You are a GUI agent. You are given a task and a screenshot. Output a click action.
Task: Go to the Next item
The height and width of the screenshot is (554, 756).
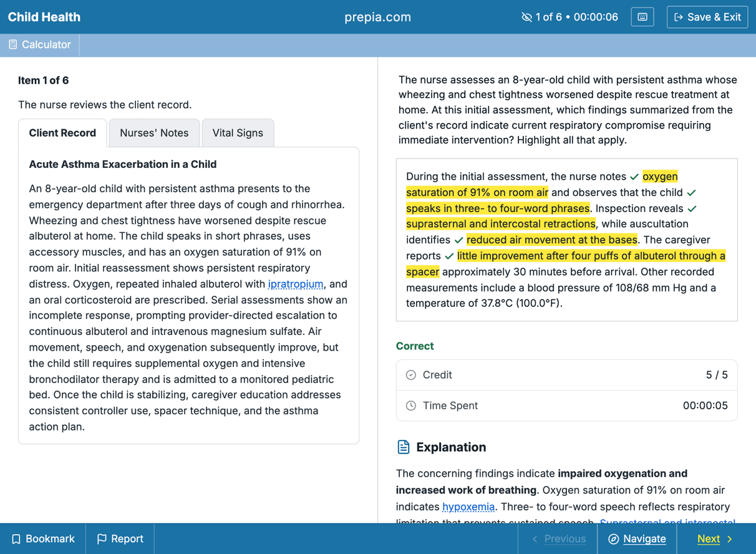coord(715,539)
